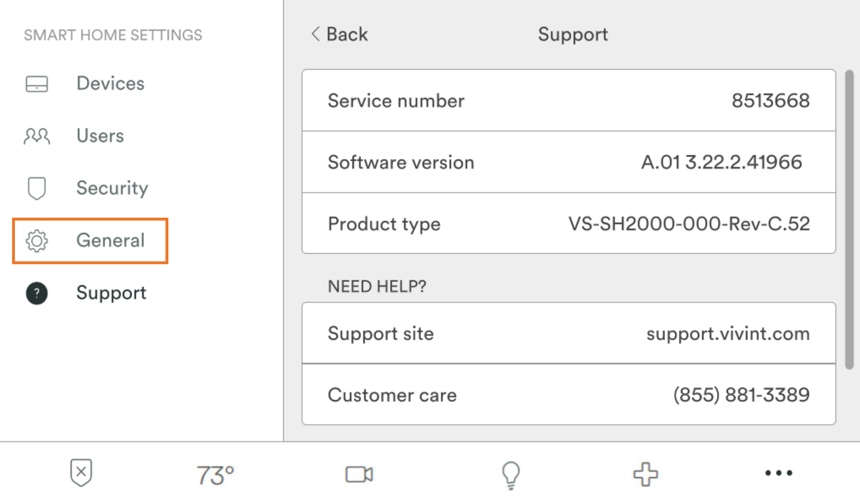Image resolution: width=860 pixels, height=504 pixels.
Task: Click the Devices panel icon in the sidebar
Action: [x=36, y=84]
